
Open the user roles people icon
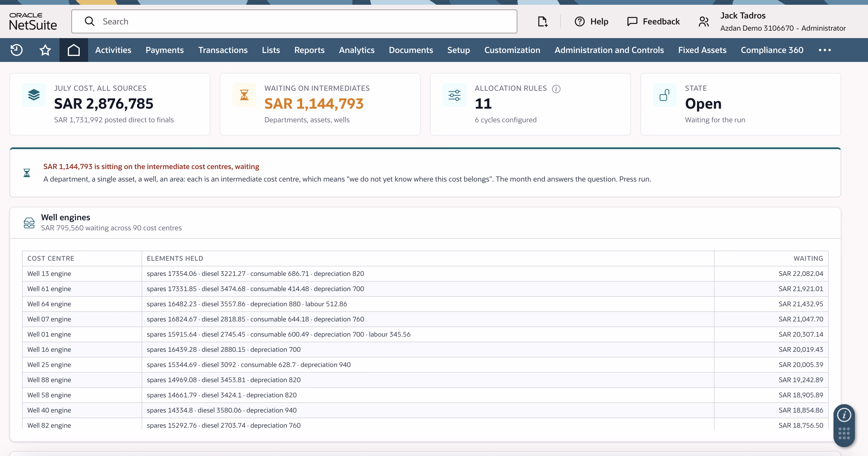click(704, 21)
